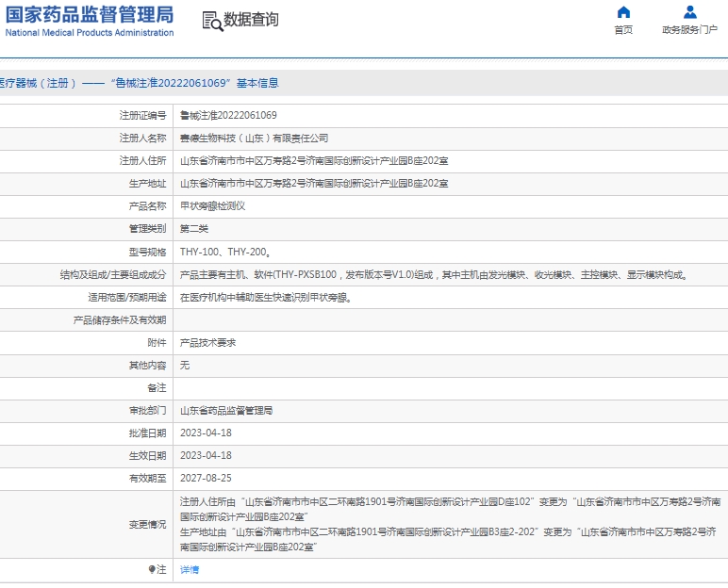Click the 注册人名称 label

142,138
